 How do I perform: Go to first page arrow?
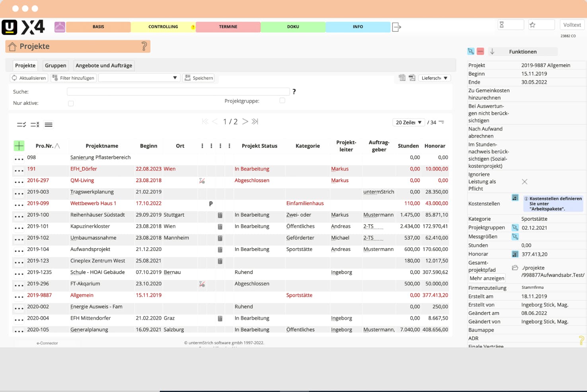point(205,122)
